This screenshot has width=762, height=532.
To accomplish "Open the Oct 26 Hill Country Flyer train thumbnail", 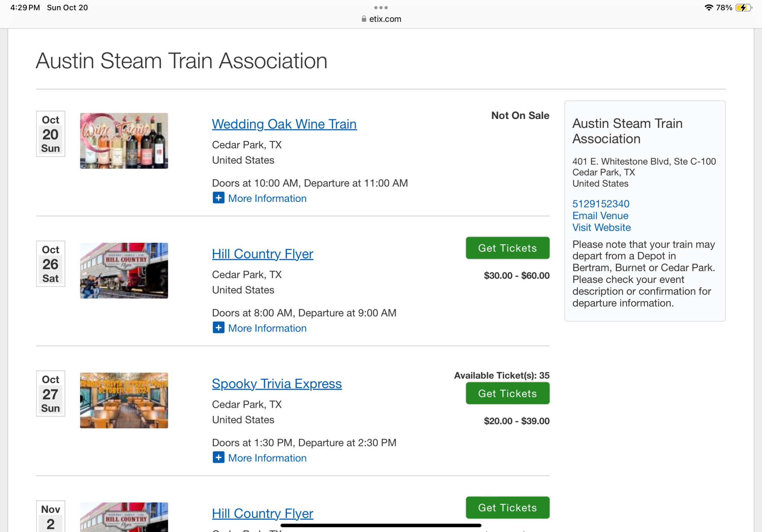I will tap(124, 270).
